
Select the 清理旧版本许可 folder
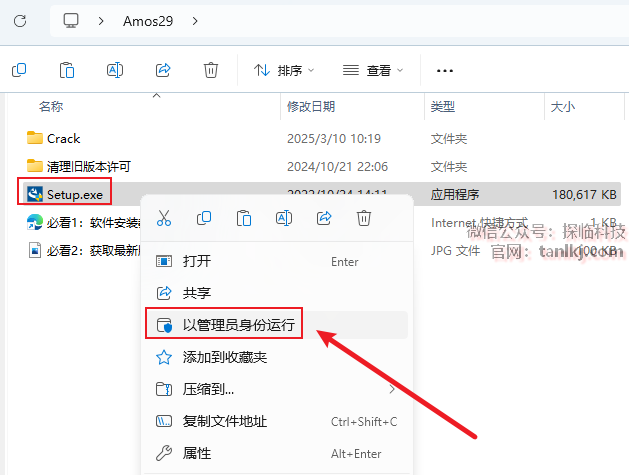pyautogui.click(x=88, y=166)
